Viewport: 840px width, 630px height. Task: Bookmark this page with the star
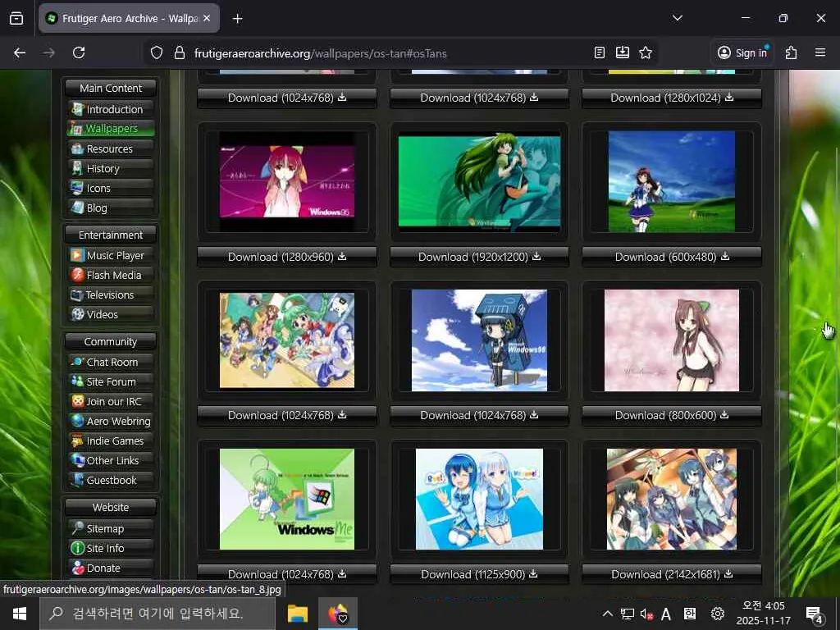[x=646, y=52]
